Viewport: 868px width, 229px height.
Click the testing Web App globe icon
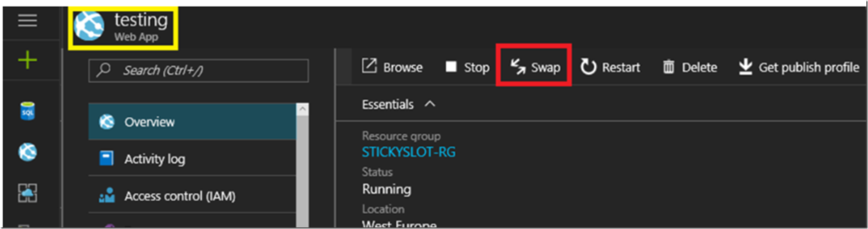click(89, 26)
